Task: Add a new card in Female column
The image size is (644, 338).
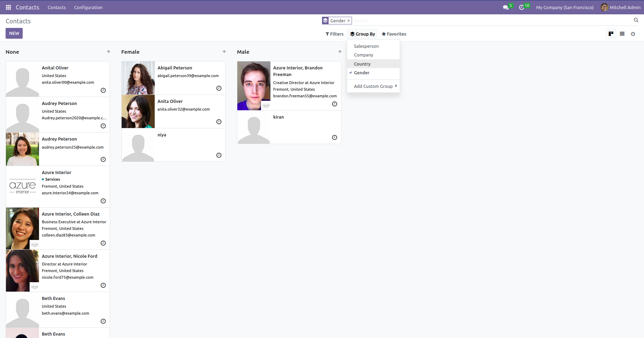Action: point(224,52)
